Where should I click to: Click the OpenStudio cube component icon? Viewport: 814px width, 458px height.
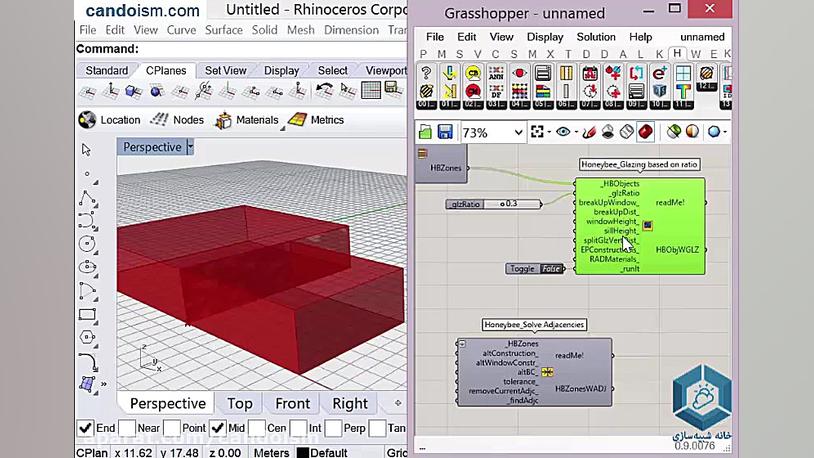coord(660,91)
